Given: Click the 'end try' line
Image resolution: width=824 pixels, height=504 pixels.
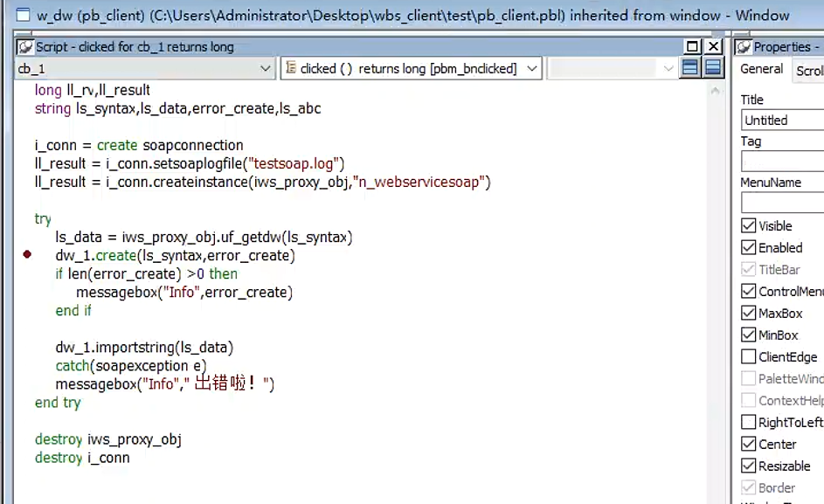Looking at the screenshot, I should point(58,403).
